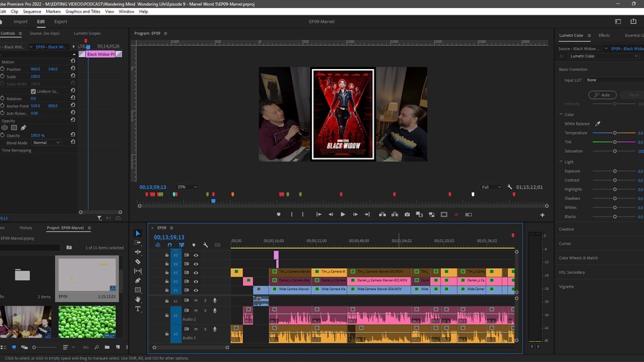Image resolution: width=644 pixels, height=362 pixels.
Task: Click the white balance eyedropper
Action: (x=598, y=124)
